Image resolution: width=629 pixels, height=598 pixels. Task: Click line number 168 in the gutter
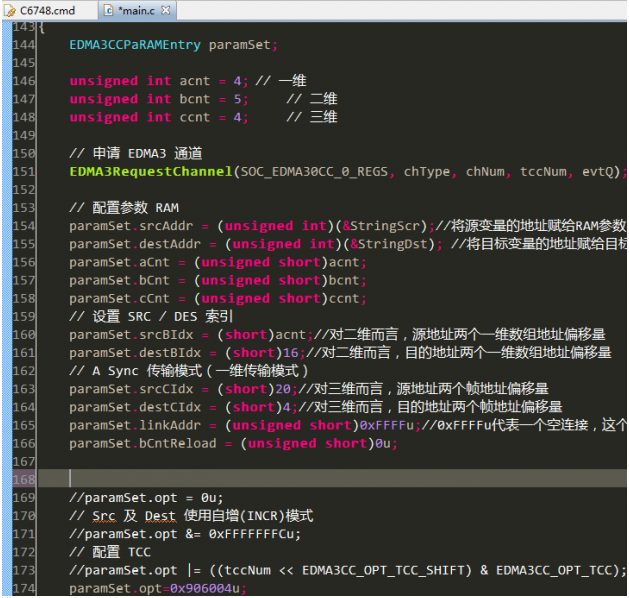24,479
